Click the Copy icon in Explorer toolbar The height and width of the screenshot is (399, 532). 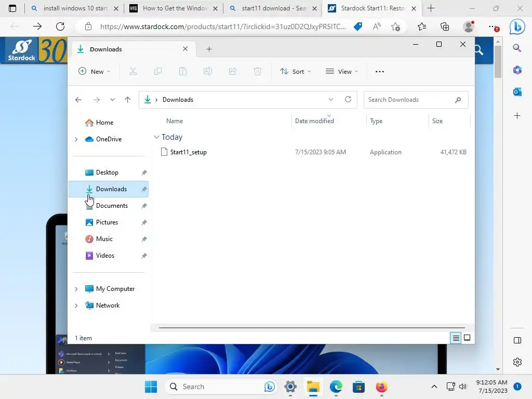point(158,72)
